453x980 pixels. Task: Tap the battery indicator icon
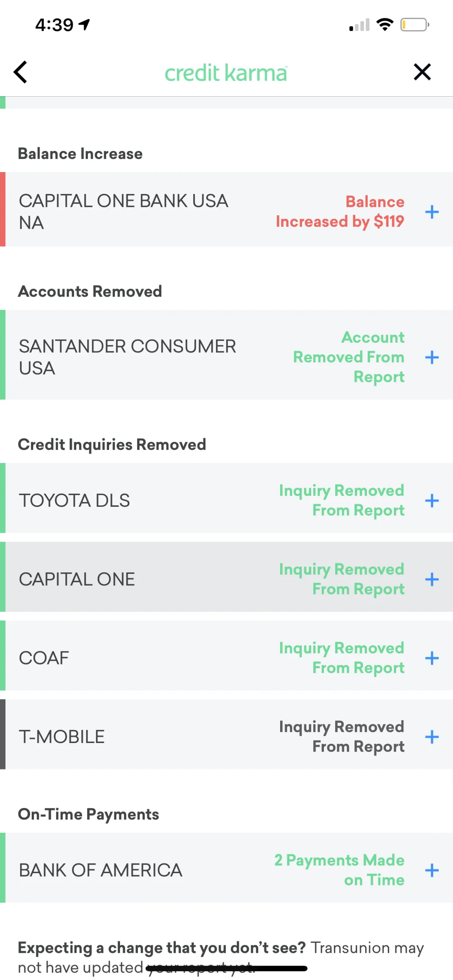click(414, 25)
